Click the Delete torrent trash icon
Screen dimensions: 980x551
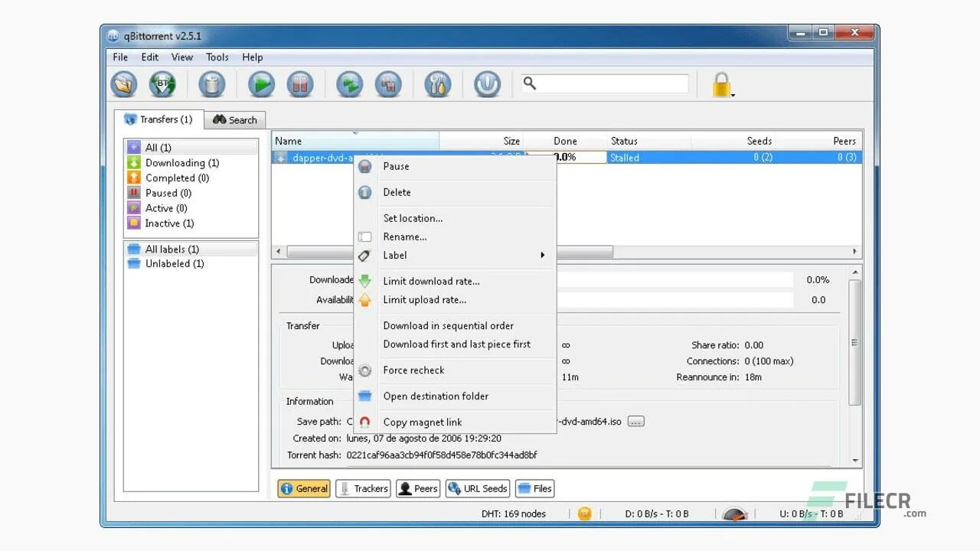coord(212,84)
